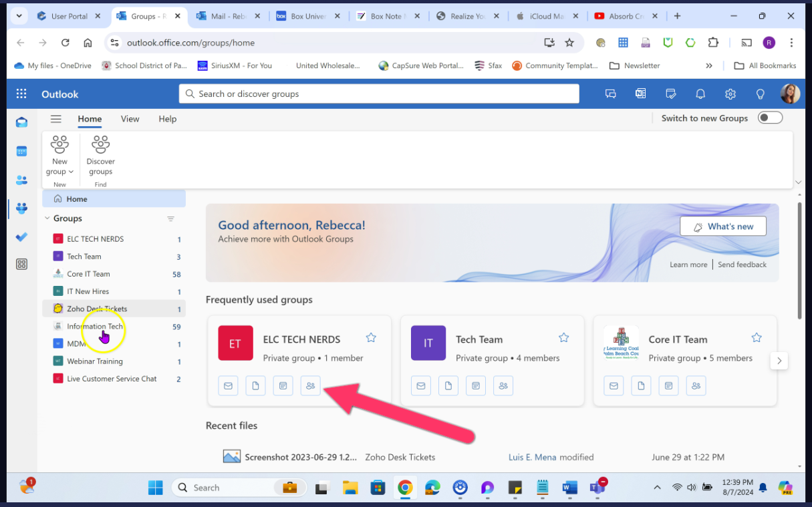Open Chrome extensions puzzle icon
The height and width of the screenshot is (507, 812).
click(713, 43)
